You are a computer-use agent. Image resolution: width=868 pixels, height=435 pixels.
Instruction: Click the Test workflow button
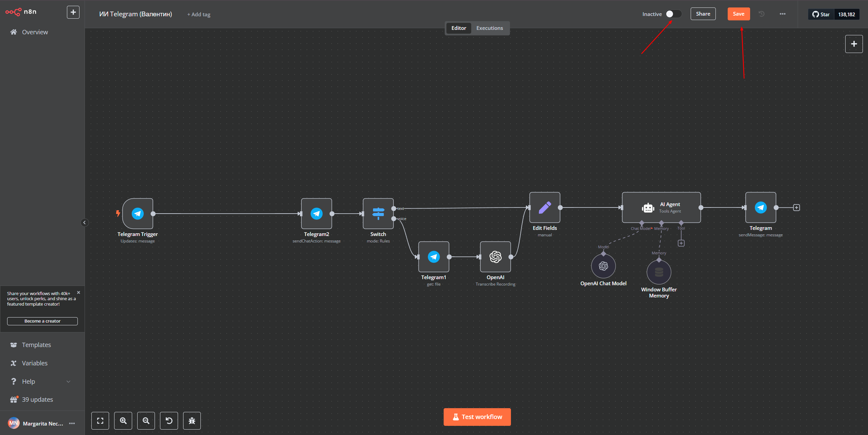477,417
